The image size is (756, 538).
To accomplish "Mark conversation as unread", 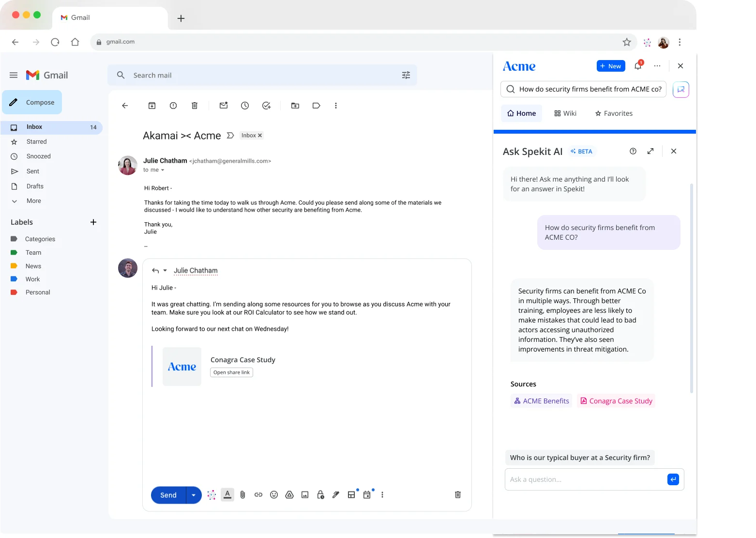I will tap(224, 106).
